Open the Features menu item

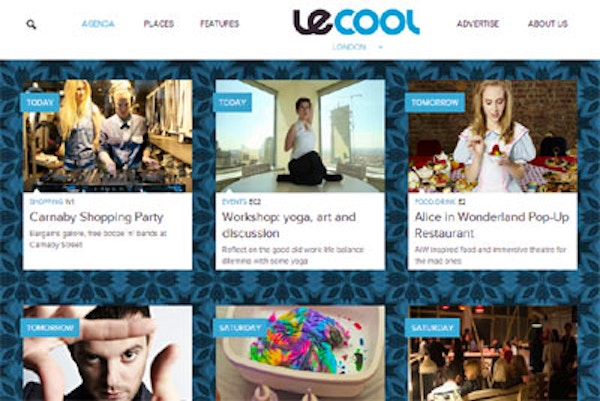point(220,24)
